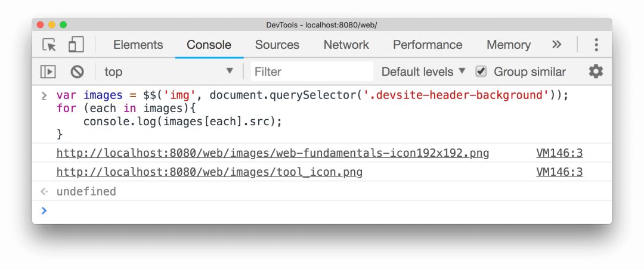Select the Console tab

(209, 45)
